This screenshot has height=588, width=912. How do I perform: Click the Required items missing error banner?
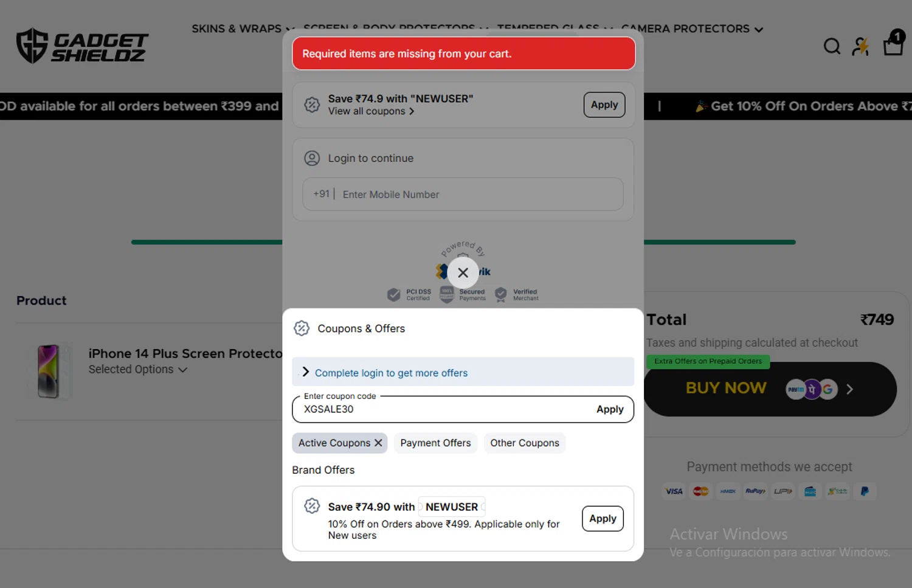463,54
